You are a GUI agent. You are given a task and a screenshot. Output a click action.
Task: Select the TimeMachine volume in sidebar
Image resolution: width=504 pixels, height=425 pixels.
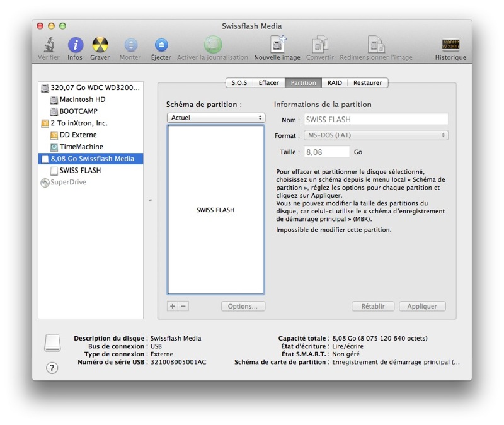pyautogui.click(x=81, y=147)
